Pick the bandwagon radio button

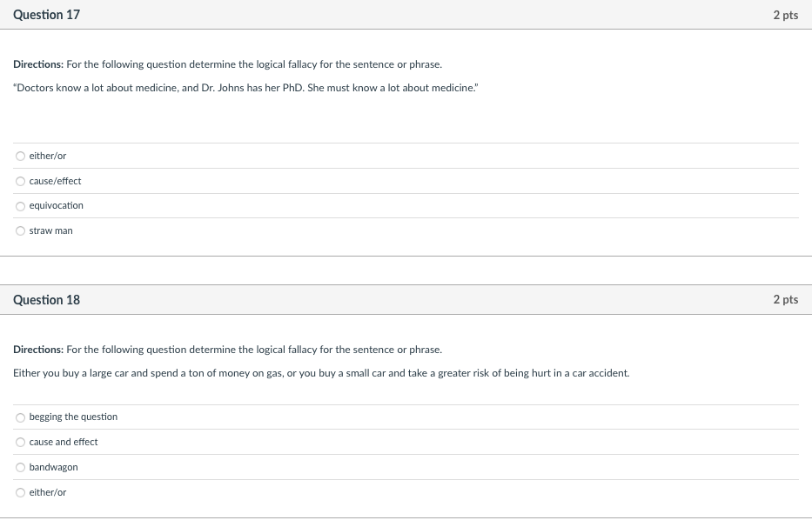pos(20,468)
